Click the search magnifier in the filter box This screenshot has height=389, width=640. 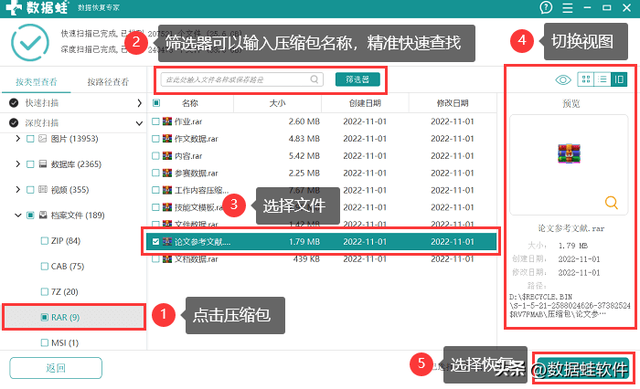314,79
